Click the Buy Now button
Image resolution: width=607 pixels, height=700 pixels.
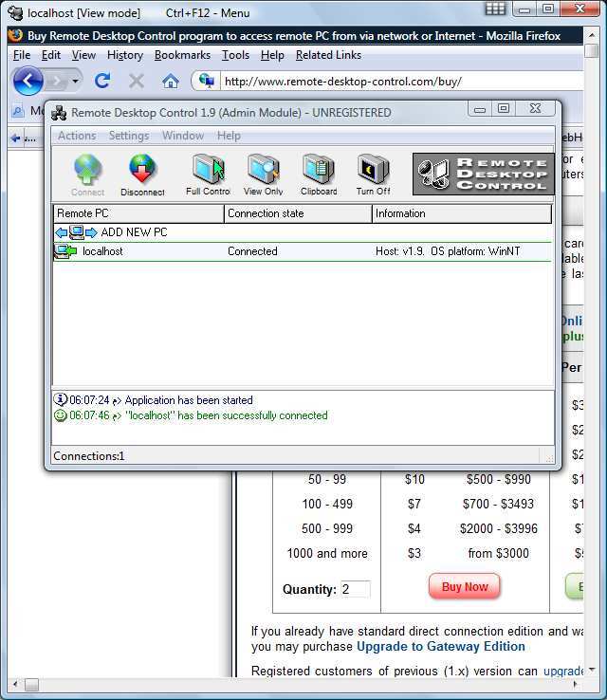(x=464, y=586)
